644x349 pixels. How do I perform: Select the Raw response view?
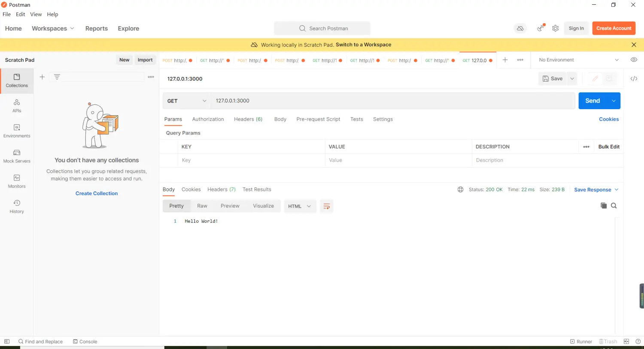click(202, 206)
